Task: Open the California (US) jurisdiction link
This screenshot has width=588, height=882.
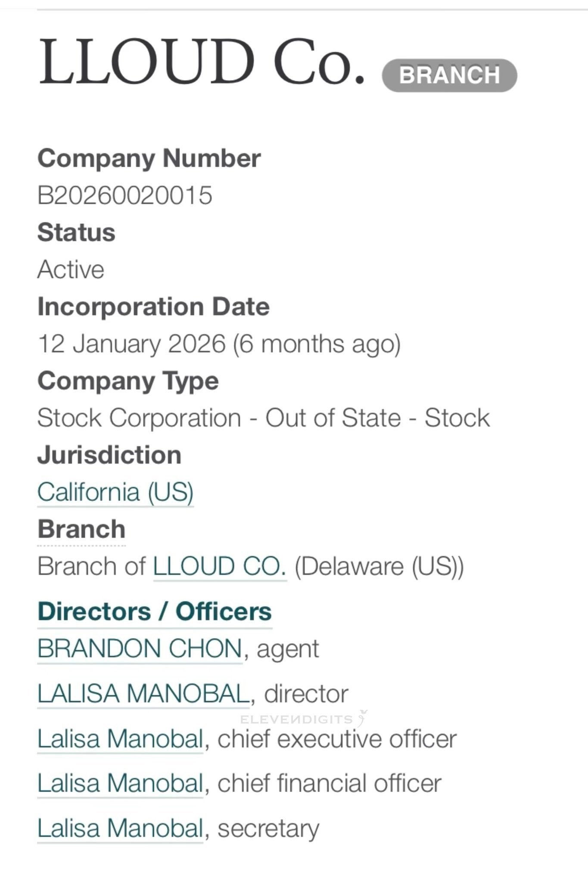Action: tap(115, 492)
